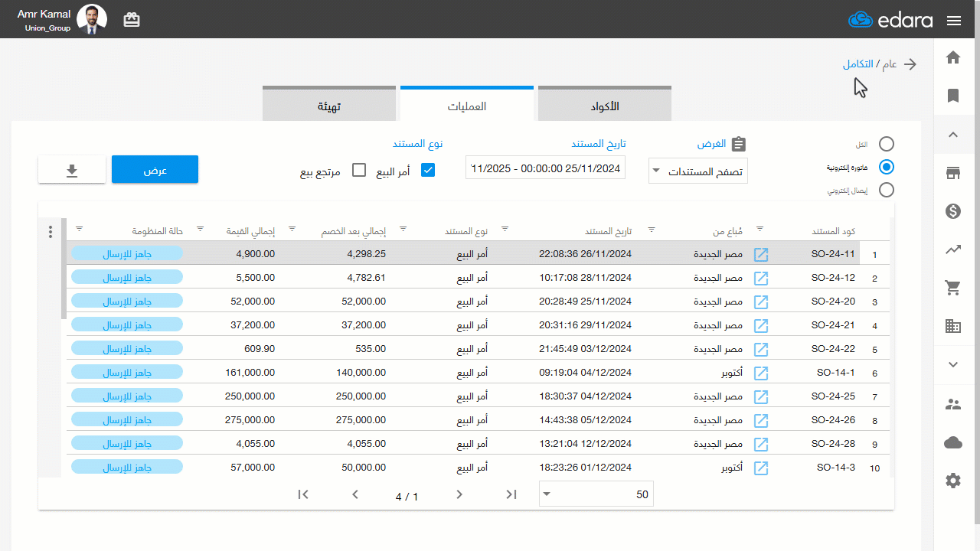This screenshot has width=980, height=551.
Task: Jump to the last page of results
Action: coord(303,494)
